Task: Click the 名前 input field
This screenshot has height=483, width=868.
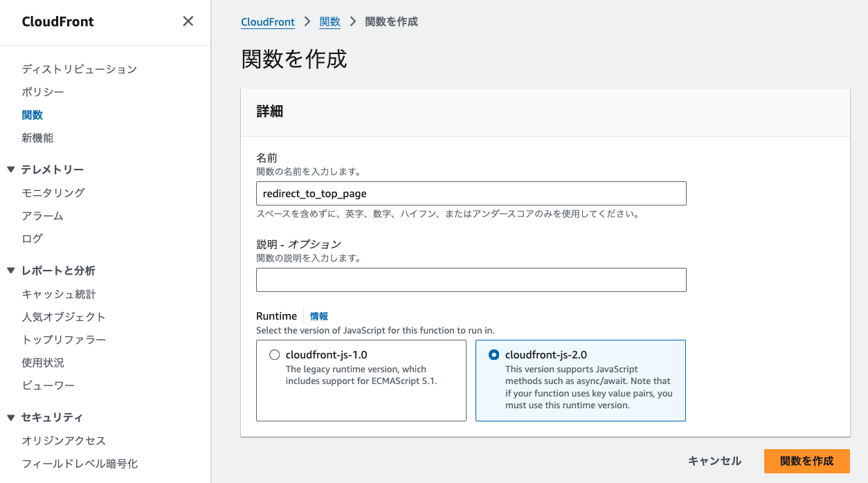Action: click(x=471, y=194)
